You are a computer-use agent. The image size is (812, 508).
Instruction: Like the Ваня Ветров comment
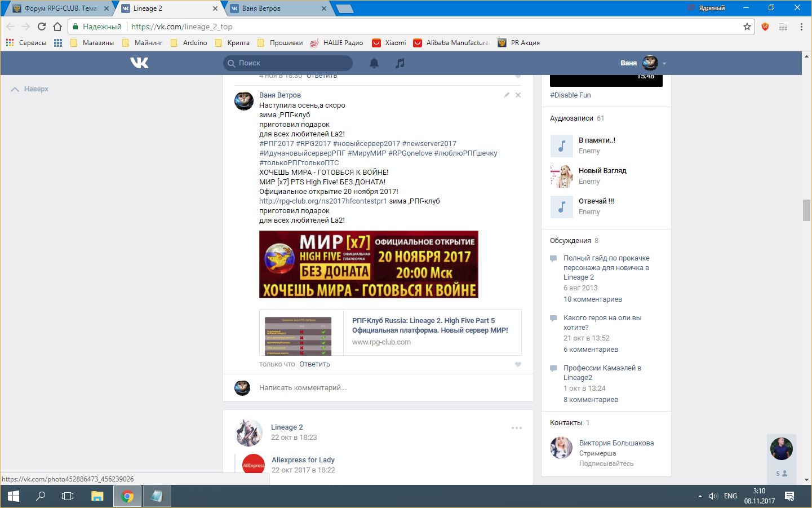tap(518, 364)
